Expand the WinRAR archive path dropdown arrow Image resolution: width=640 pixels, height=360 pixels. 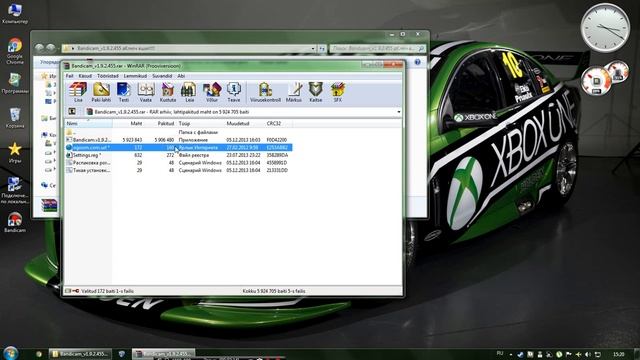pos(398,112)
